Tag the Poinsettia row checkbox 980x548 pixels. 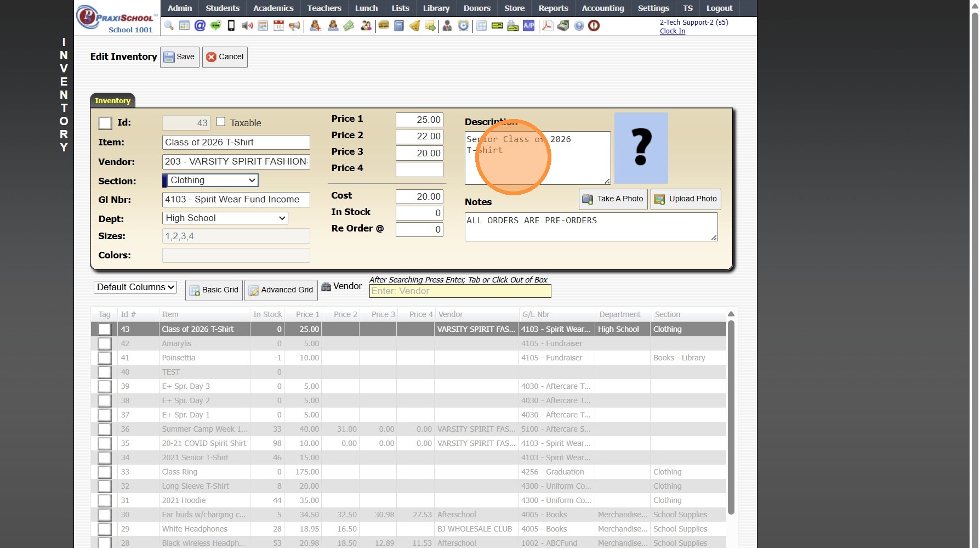(x=104, y=358)
